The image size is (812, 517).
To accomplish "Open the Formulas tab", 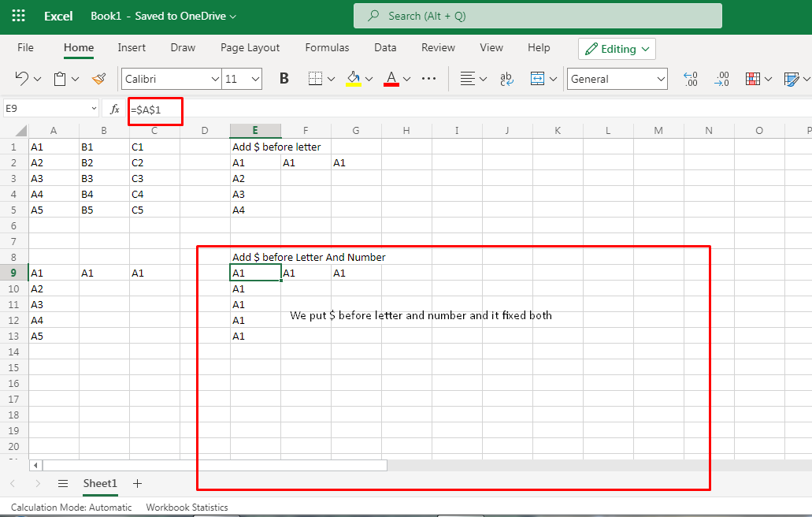I will 327,47.
